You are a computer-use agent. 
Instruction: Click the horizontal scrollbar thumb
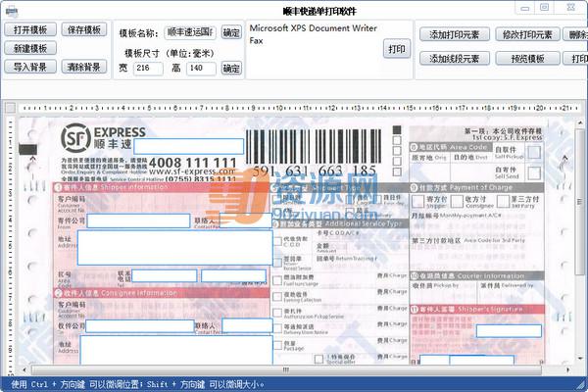click(x=286, y=370)
